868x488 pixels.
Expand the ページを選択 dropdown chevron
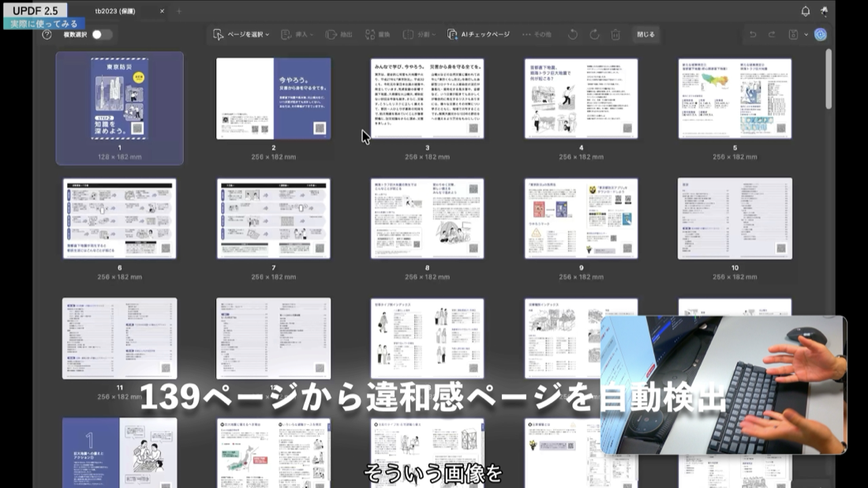268,35
